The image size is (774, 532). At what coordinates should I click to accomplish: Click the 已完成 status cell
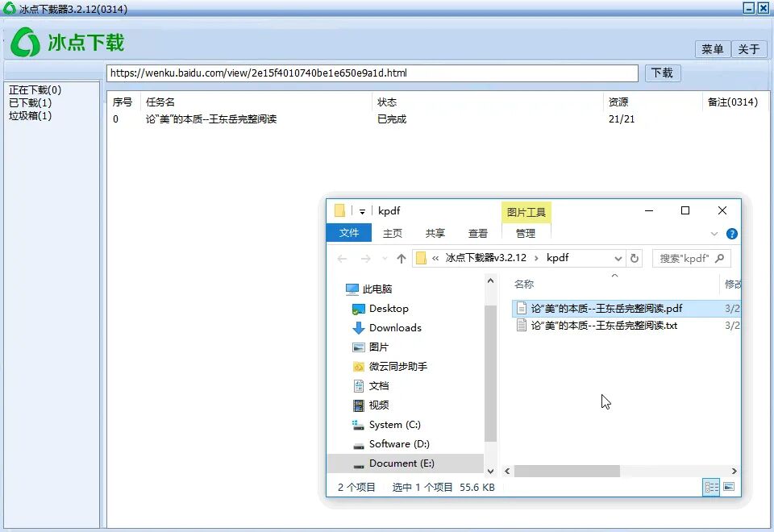tap(392, 119)
